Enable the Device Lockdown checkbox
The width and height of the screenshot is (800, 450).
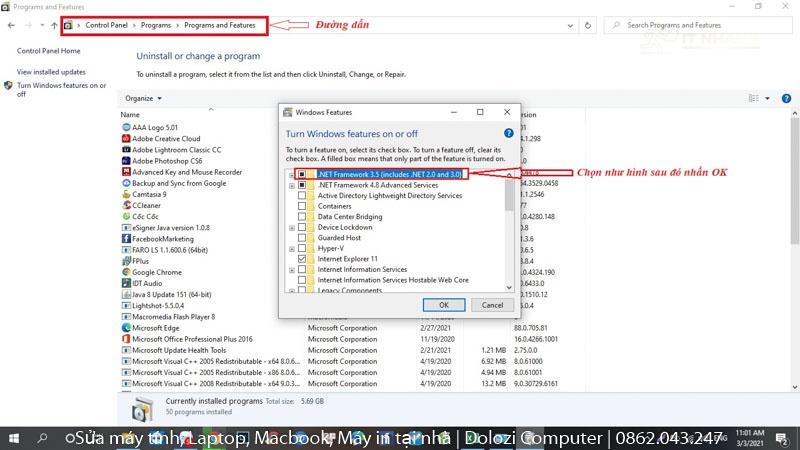pos(302,227)
